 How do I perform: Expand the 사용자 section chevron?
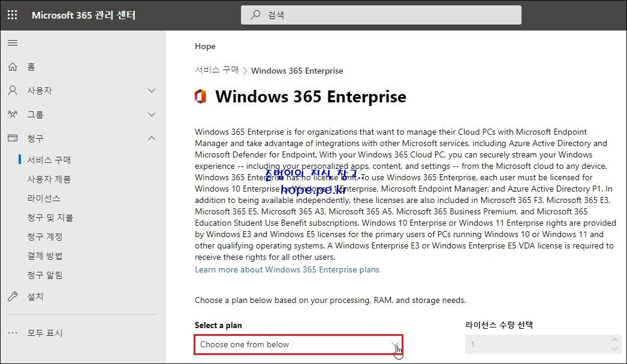(152, 90)
